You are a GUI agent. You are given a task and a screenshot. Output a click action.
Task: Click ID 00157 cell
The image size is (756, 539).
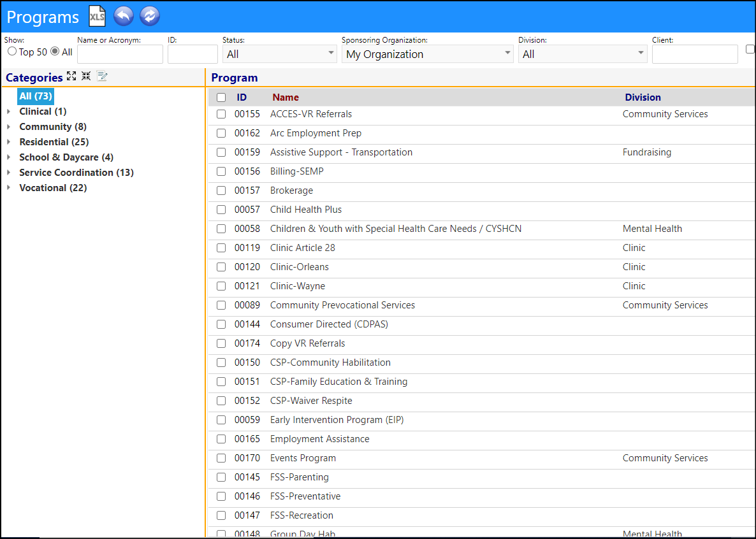[x=247, y=190]
